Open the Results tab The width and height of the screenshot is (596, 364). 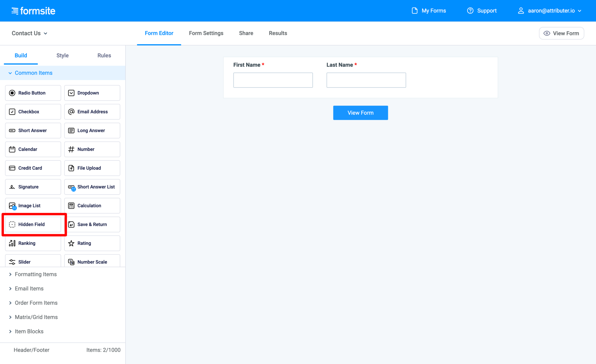click(x=278, y=33)
